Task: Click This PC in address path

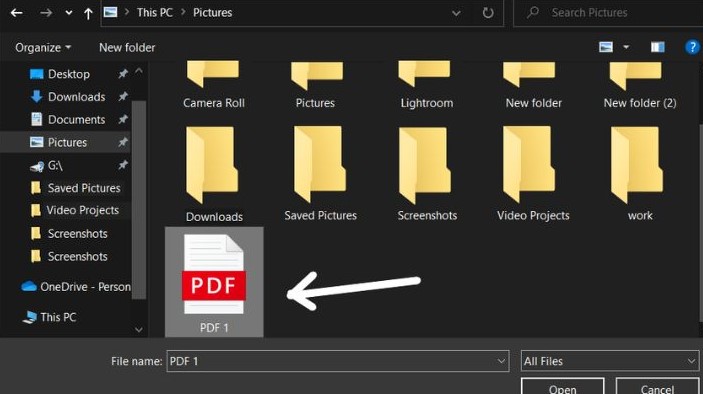Action: (x=155, y=13)
